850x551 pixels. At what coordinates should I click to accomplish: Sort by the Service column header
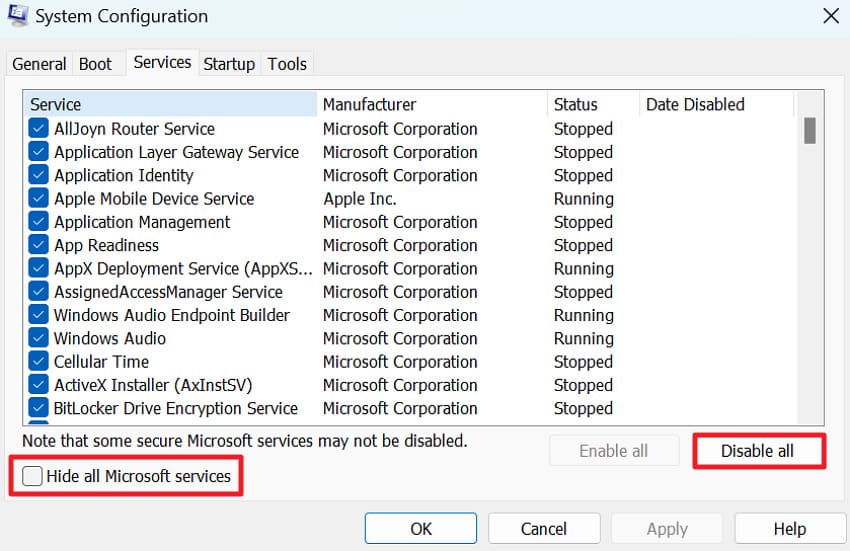point(170,104)
